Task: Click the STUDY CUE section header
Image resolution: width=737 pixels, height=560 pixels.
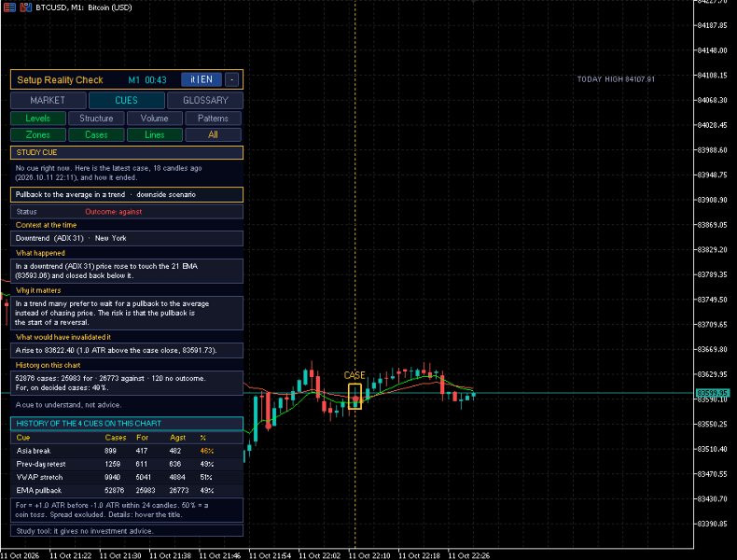Action: pos(127,152)
